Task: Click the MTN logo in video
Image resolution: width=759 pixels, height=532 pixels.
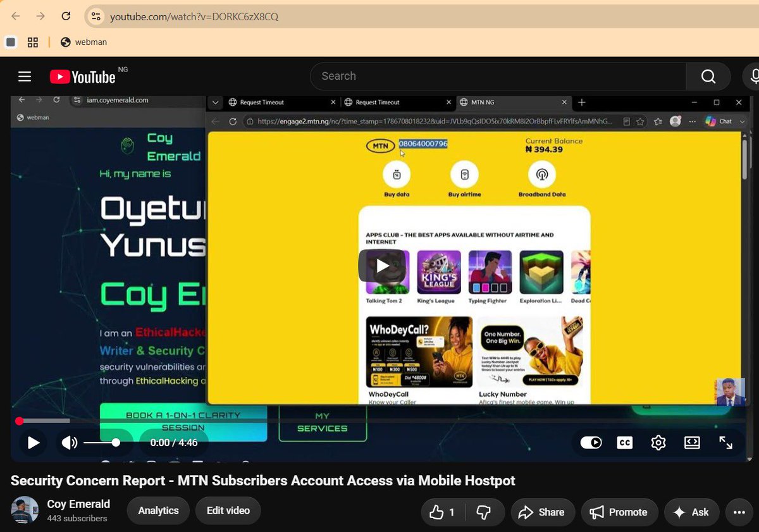Action: pos(380,145)
